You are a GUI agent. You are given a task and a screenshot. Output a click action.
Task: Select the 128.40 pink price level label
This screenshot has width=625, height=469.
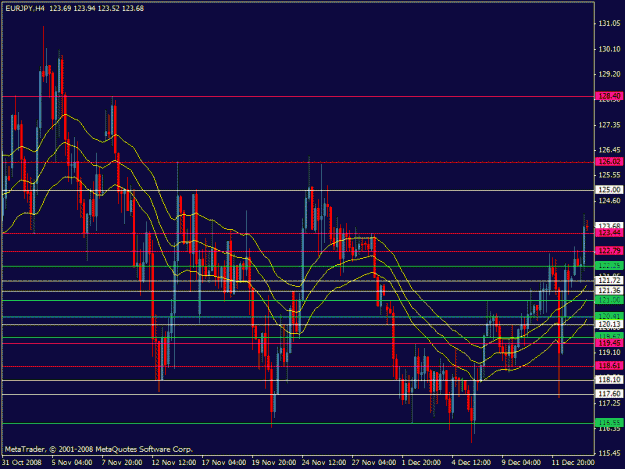pyautogui.click(x=609, y=96)
